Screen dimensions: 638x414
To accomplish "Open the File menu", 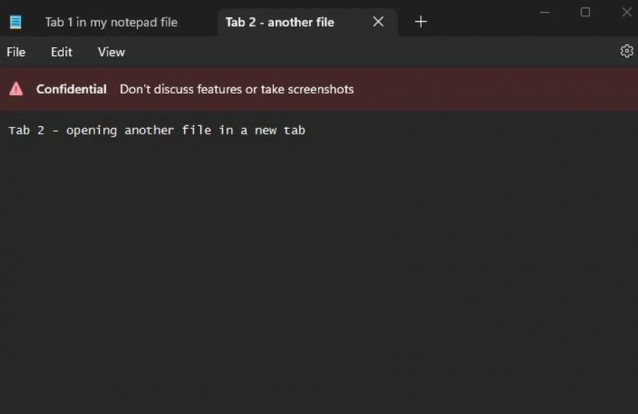I will [x=16, y=52].
